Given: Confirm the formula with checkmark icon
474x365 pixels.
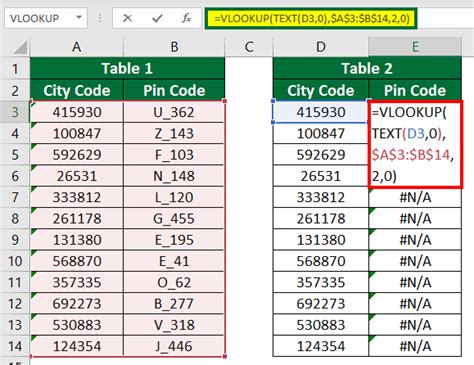Looking at the screenshot, I should [x=157, y=18].
